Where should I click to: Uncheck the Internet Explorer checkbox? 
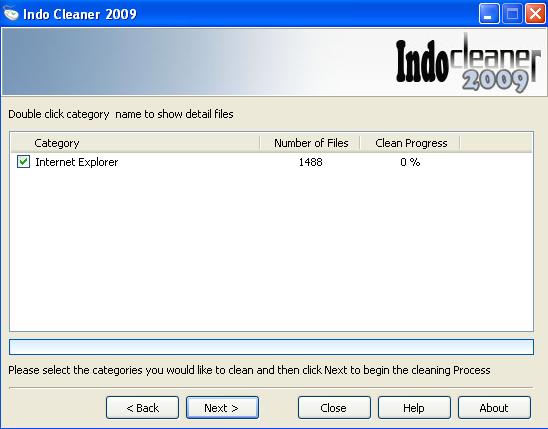(23, 162)
